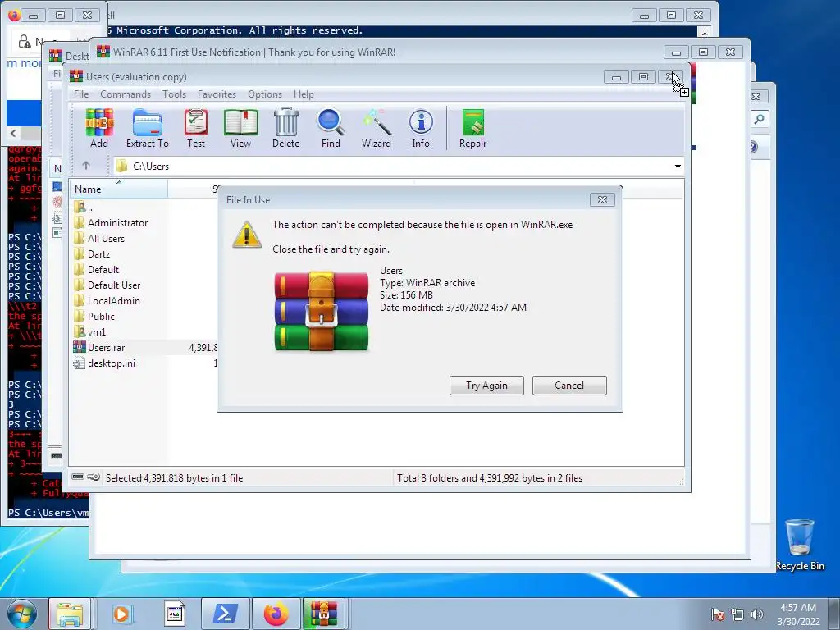Go up one folder level arrow
Image resolution: width=840 pixels, height=630 pixels.
coord(86,166)
